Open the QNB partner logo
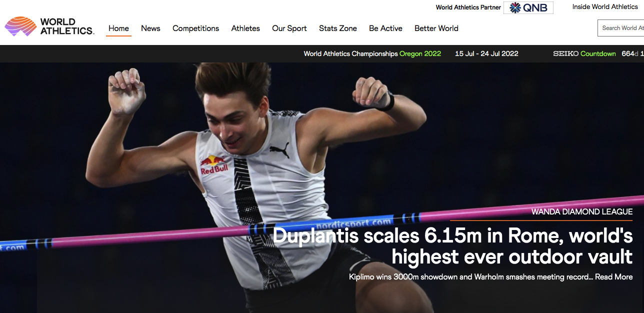Screen dimensions: 644x313 (528, 7)
